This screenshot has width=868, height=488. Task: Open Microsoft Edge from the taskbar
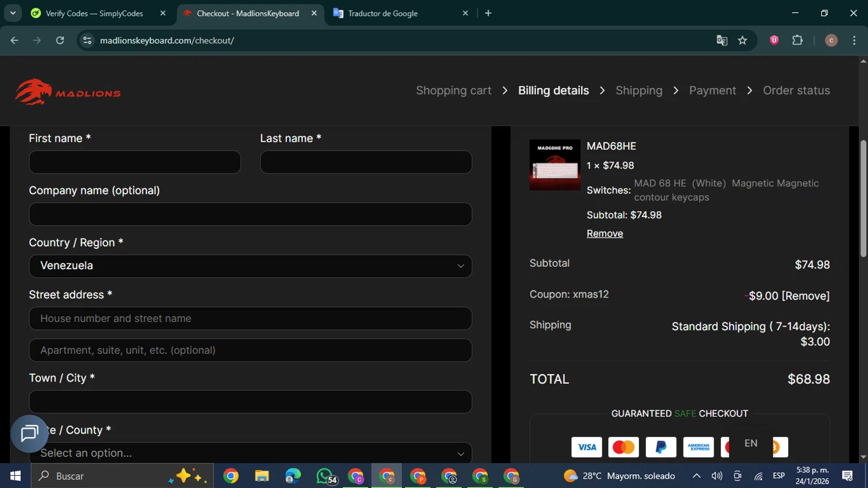(x=293, y=476)
